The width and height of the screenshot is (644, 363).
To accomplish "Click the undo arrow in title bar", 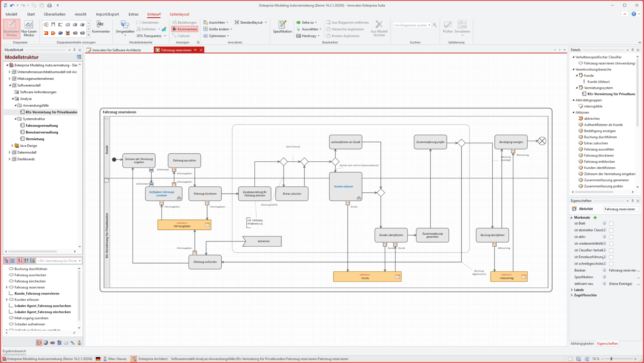I will point(12,5).
